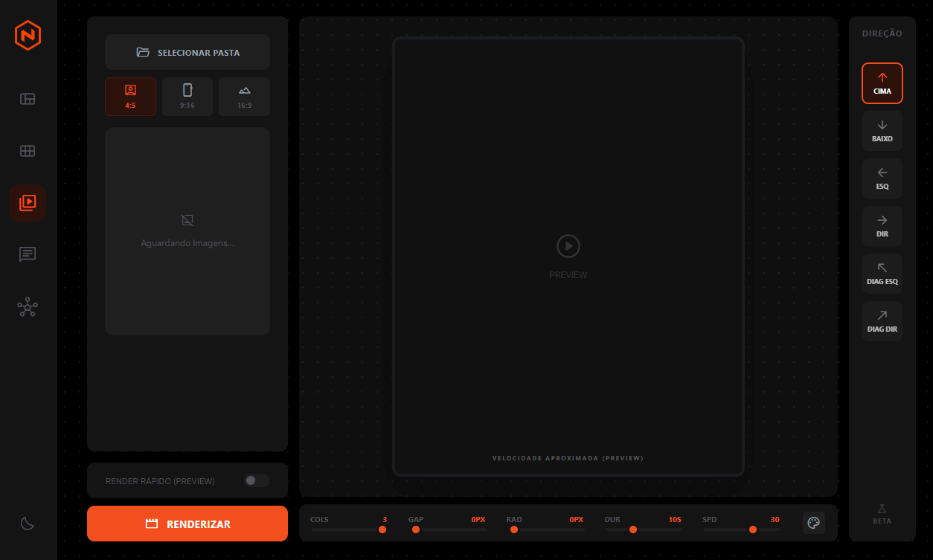Set direction to Dir
Screen dimensions: 933x560
[882, 226]
